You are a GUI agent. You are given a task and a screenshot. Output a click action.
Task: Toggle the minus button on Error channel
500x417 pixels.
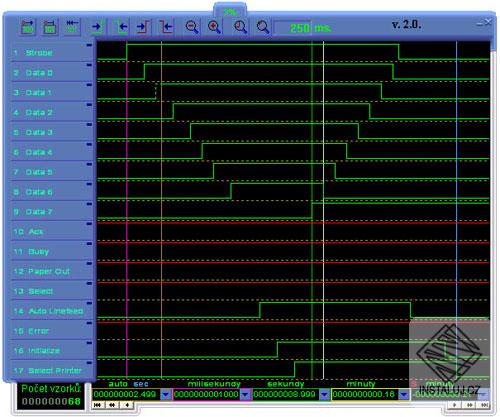coord(89,323)
